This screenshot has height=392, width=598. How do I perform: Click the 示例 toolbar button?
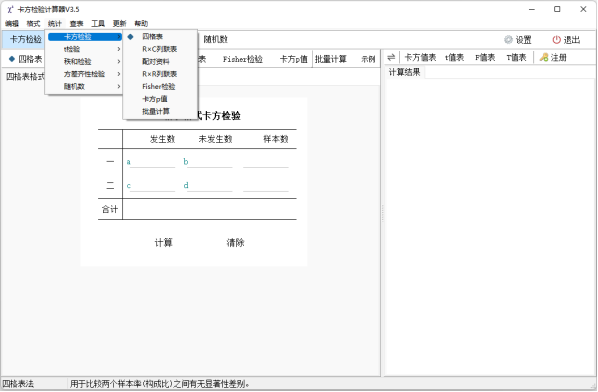tap(368, 59)
